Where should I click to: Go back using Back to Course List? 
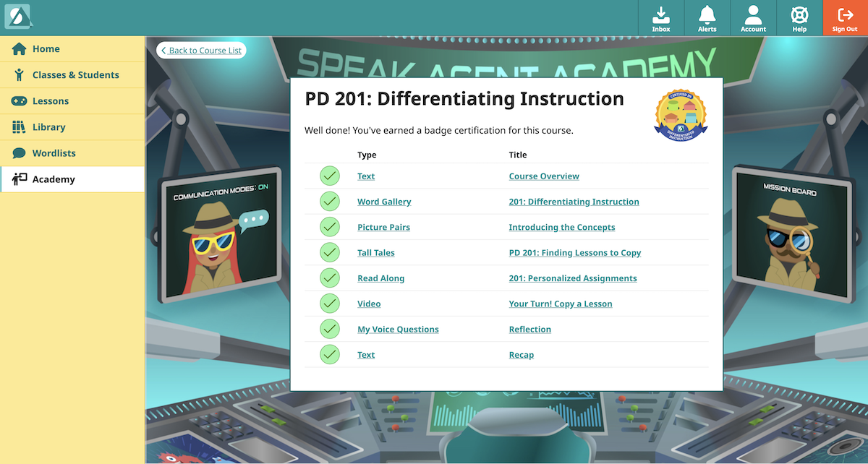coord(201,51)
